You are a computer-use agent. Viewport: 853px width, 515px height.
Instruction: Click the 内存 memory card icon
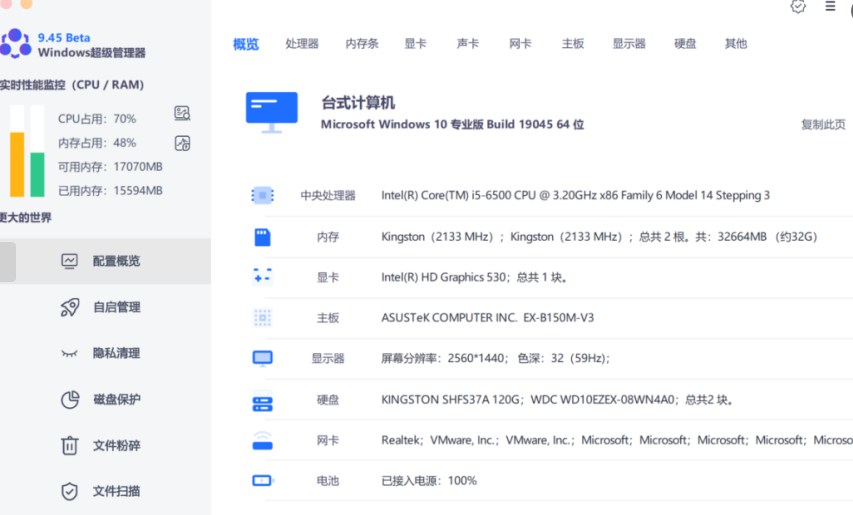coord(262,237)
